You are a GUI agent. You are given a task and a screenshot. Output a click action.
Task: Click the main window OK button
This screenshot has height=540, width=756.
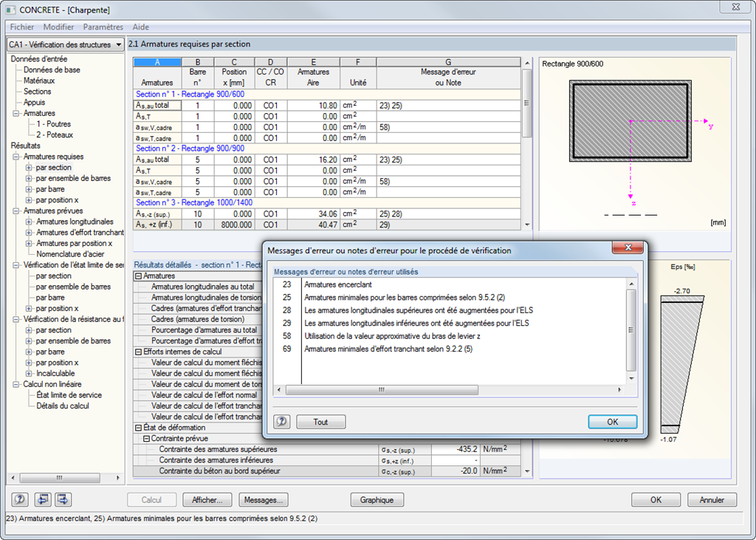tap(656, 499)
